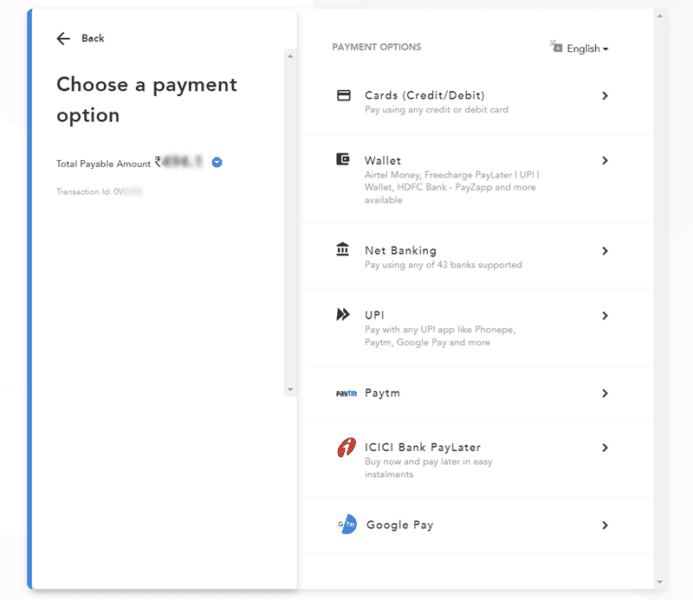Pick Paytm as payment method
The height and width of the screenshot is (600, 693).
(x=477, y=393)
